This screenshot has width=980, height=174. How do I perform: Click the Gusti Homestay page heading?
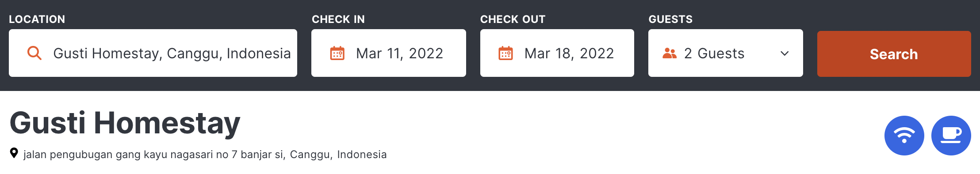pyautogui.click(x=125, y=123)
